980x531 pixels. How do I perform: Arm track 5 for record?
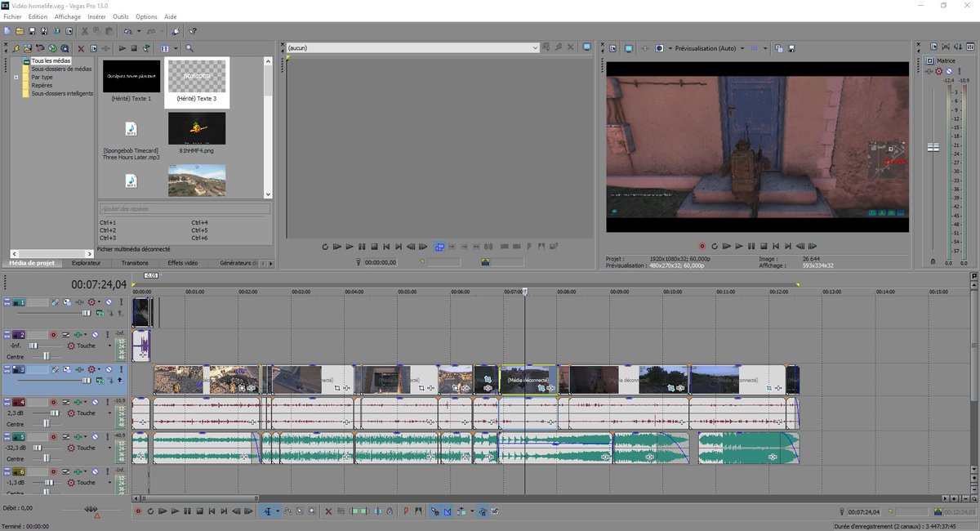(53, 437)
